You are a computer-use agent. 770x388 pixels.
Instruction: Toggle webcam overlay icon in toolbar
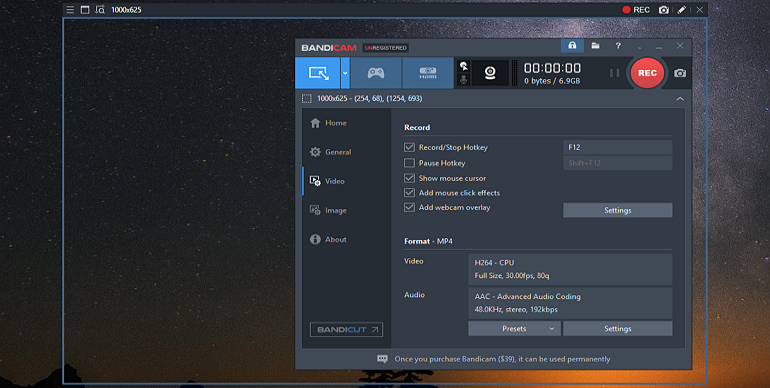[490, 73]
